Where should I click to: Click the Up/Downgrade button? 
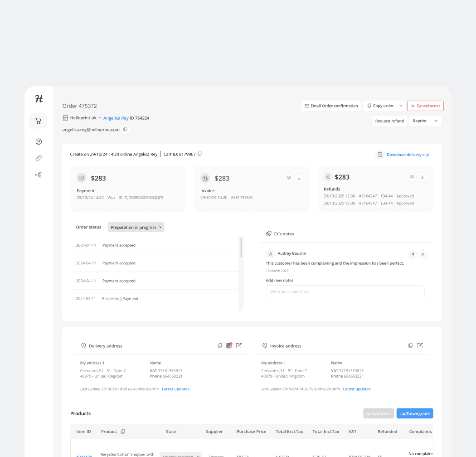(414, 413)
